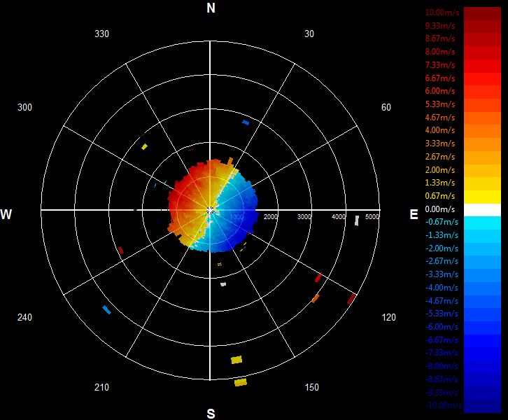Image resolution: width=508 pixels, height=420 pixels.
Task: Click the -3.33m/s legend label
Action: (442, 274)
